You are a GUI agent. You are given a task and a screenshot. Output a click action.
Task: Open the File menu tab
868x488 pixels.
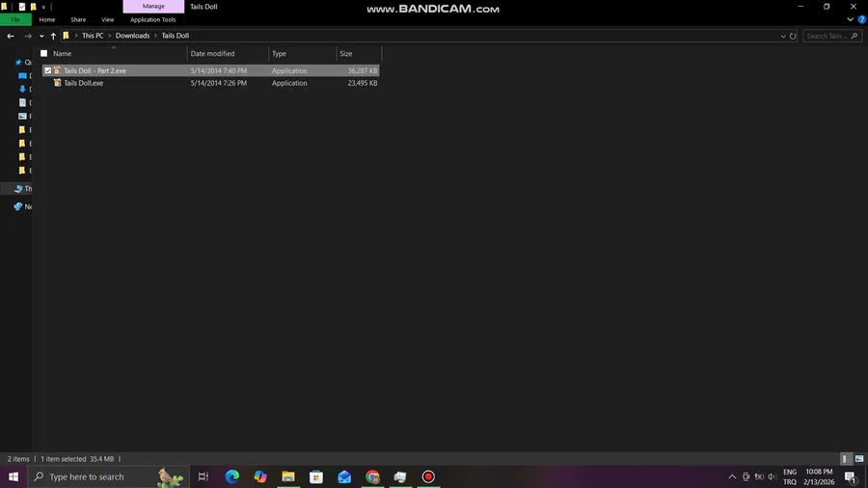[x=15, y=19]
